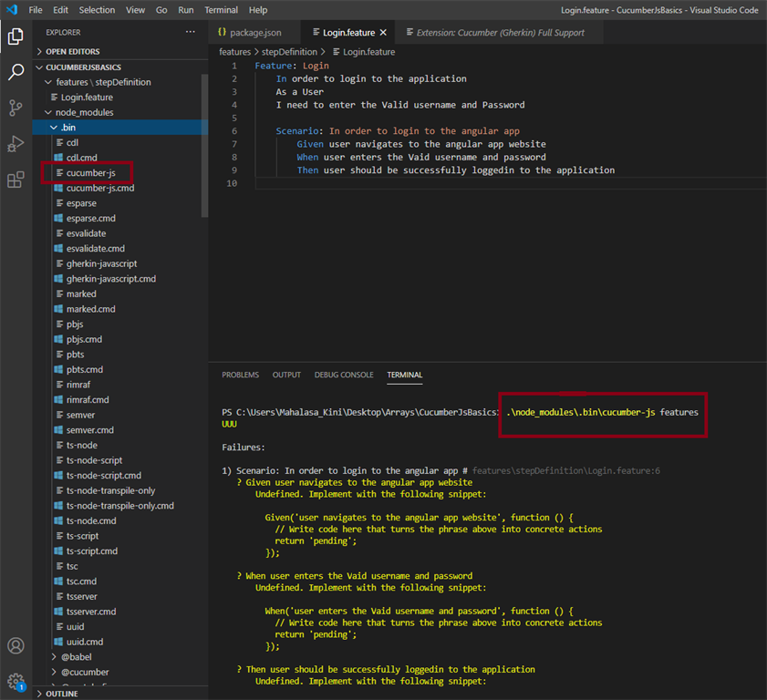Viewport: 767px width, 700px height.
Task: Click the esparse.cmd file icon
Action: coord(58,218)
